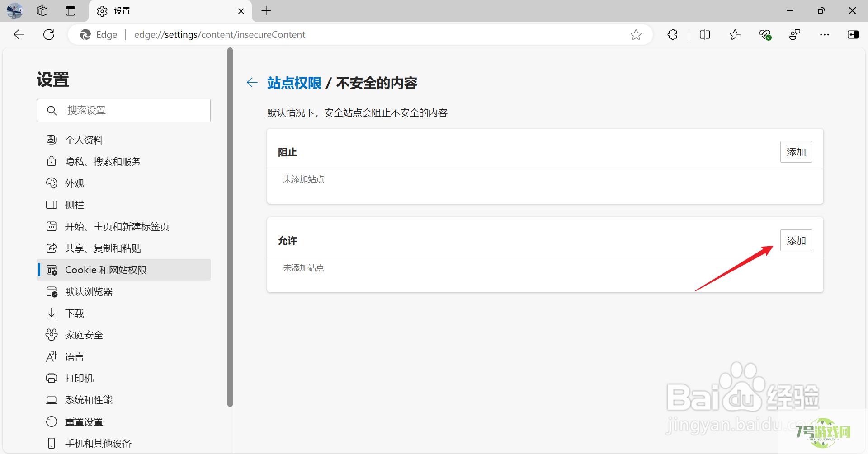This screenshot has width=868, height=454.
Task: Minimize the Edge window
Action: click(790, 11)
